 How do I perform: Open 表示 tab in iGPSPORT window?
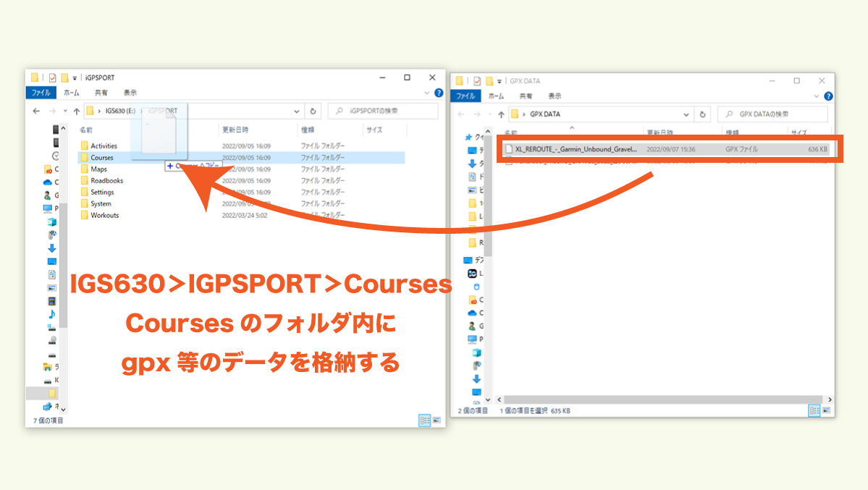(x=130, y=93)
